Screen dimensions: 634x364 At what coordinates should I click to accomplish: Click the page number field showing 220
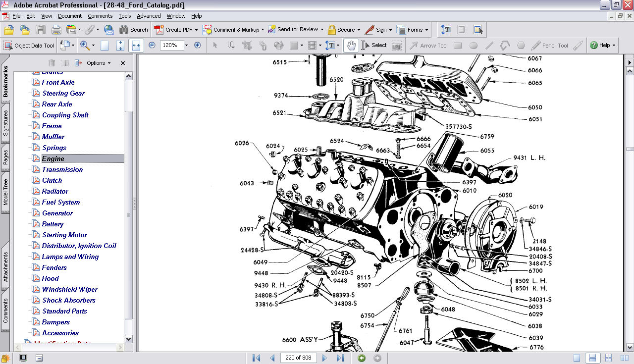click(298, 358)
